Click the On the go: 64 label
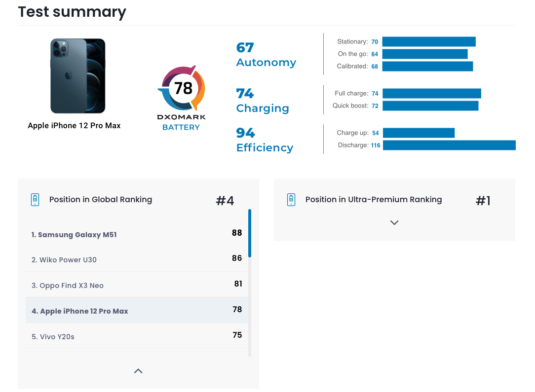This screenshot has width=535, height=392. [x=358, y=54]
